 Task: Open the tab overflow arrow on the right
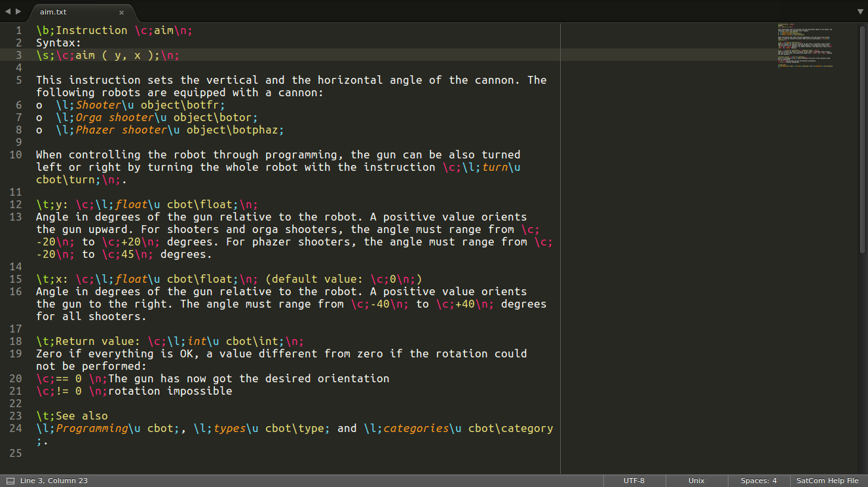859,11
